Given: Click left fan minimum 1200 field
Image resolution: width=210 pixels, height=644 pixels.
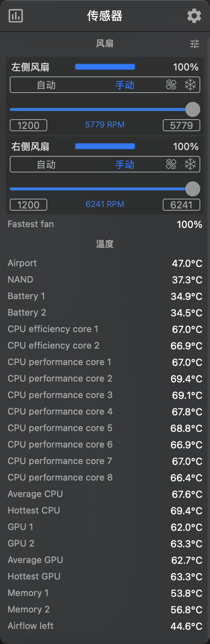Looking at the screenshot, I should (28, 125).
